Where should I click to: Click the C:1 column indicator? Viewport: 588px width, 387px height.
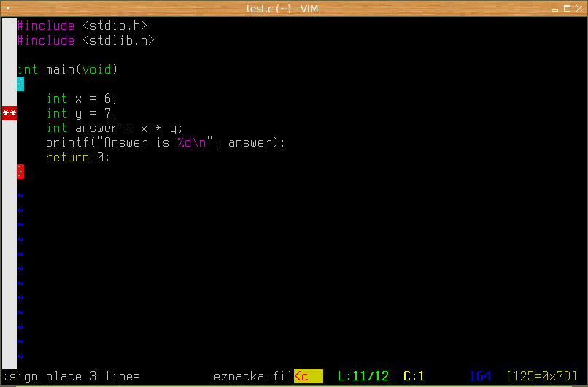(x=414, y=376)
